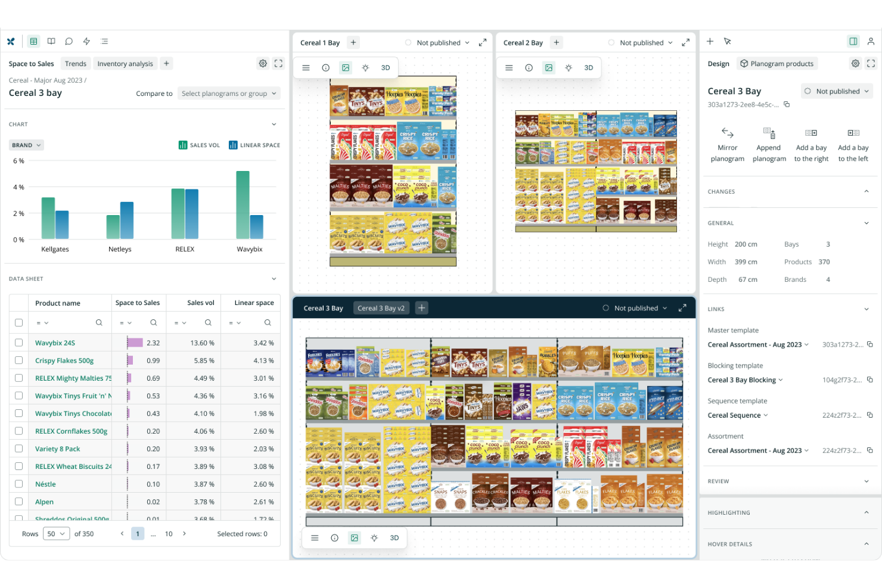Choose Append planogram
The height and width of the screenshot is (588, 882).
click(769, 143)
